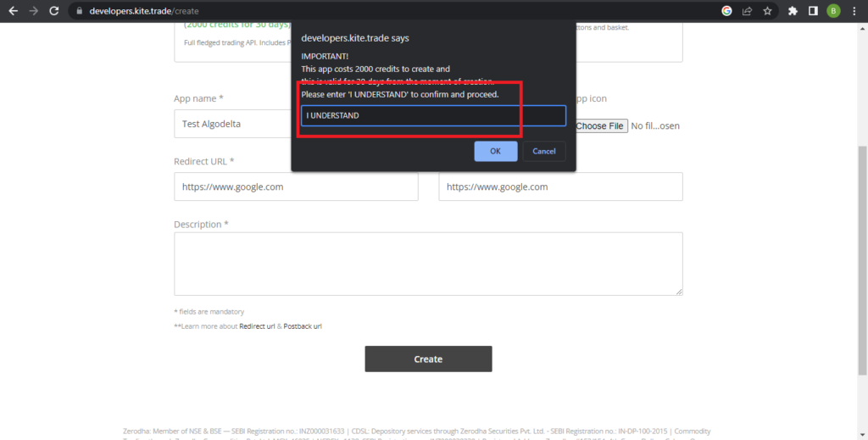
Task: Click the right-hand https://www.google.com URL field
Action: 560,187
